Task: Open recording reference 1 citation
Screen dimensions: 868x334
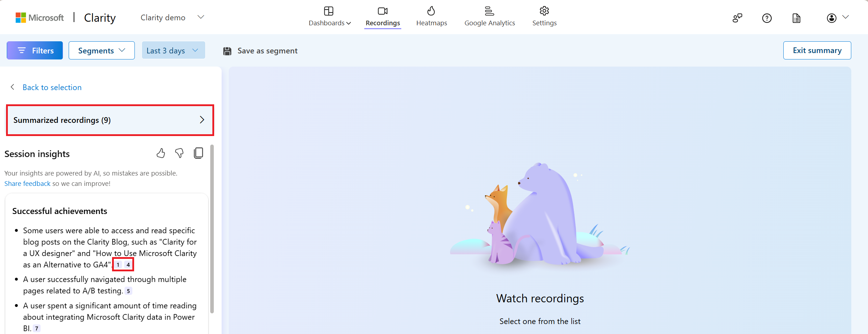Action: [118, 265]
